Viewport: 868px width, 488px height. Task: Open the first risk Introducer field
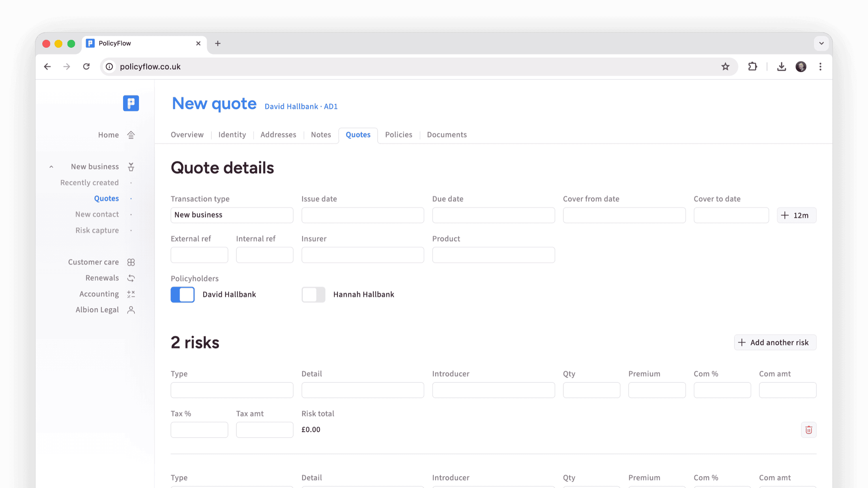click(x=493, y=390)
